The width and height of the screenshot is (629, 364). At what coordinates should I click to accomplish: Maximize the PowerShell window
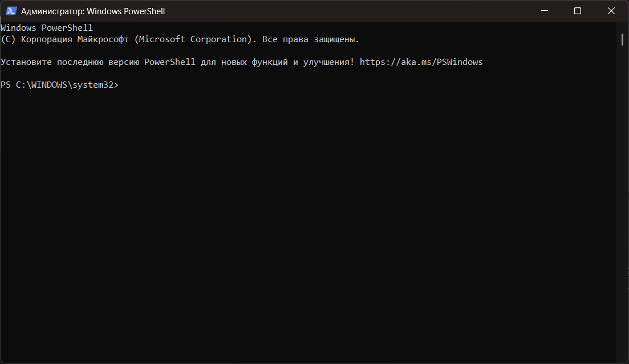(x=578, y=11)
